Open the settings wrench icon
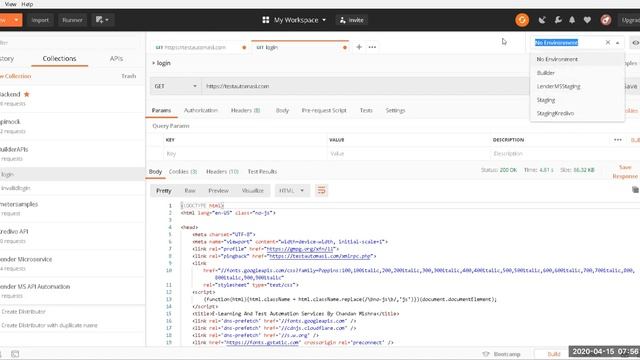 click(x=558, y=20)
